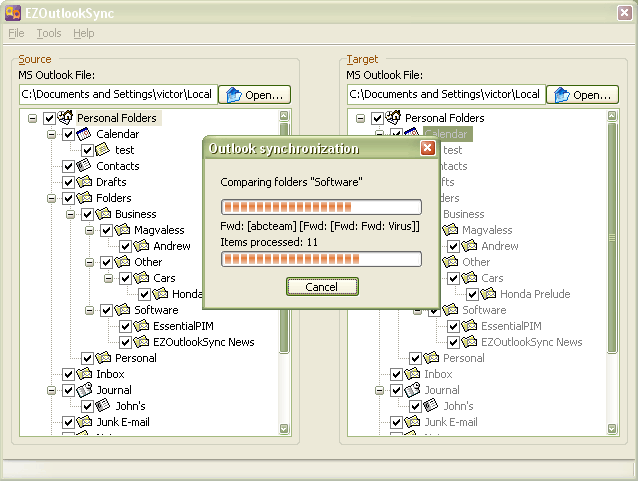Click the Source EssentialPIM folder icon
The image size is (638, 481).
click(x=141, y=326)
